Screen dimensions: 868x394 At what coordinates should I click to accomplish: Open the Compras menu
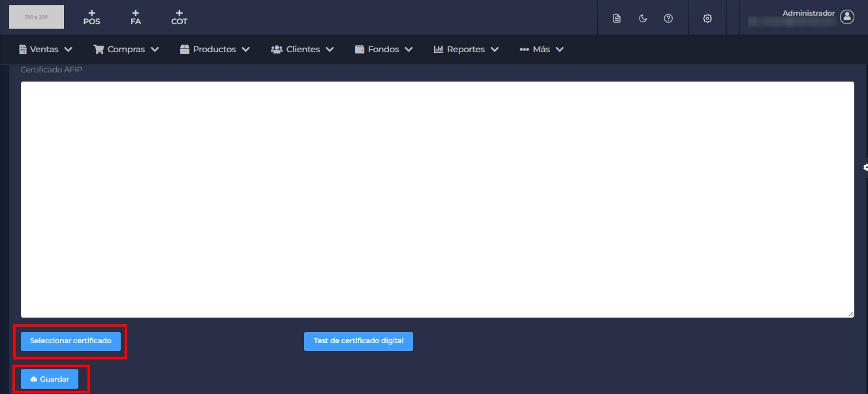pyautogui.click(x=126, y=49)
